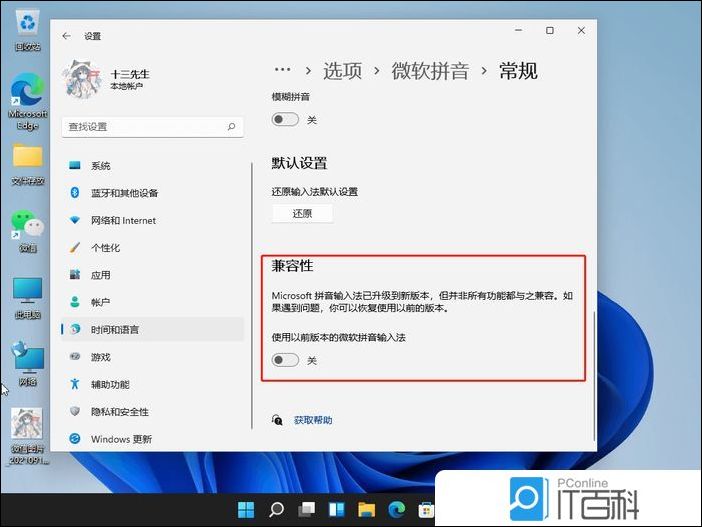This screenshot has height=527, width=702.
Task: Open the 系统 settings category
Action: coord(152,166)
